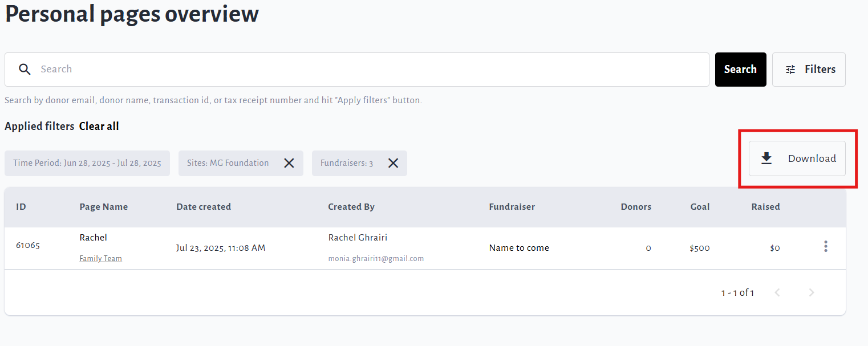Open the Filters panel
Viewport: 868px width, 346px height.
[809, 70]
